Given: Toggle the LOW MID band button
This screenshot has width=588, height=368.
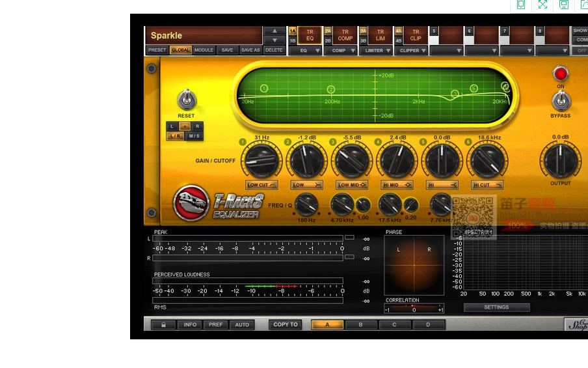Looking at the screenshot, I should pyautogui.click(x=351, y=185).
